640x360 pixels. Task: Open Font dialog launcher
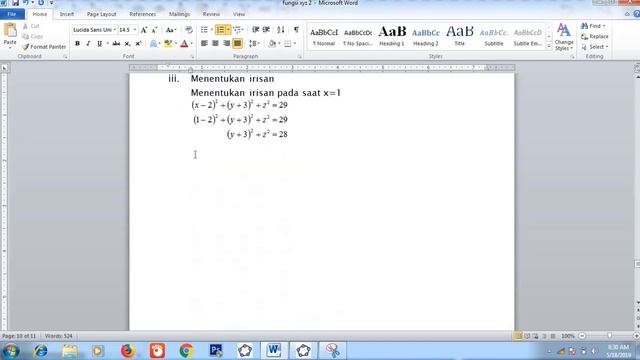192,57
